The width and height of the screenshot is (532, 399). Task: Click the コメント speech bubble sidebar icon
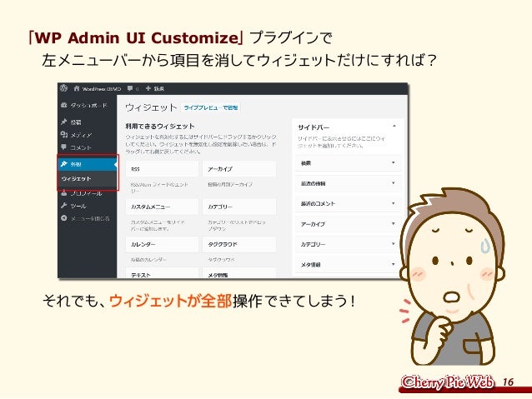point(63,147)
